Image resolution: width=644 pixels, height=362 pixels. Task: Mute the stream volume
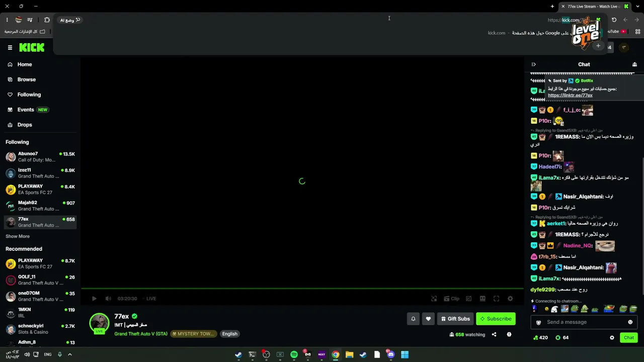point(108,299)
